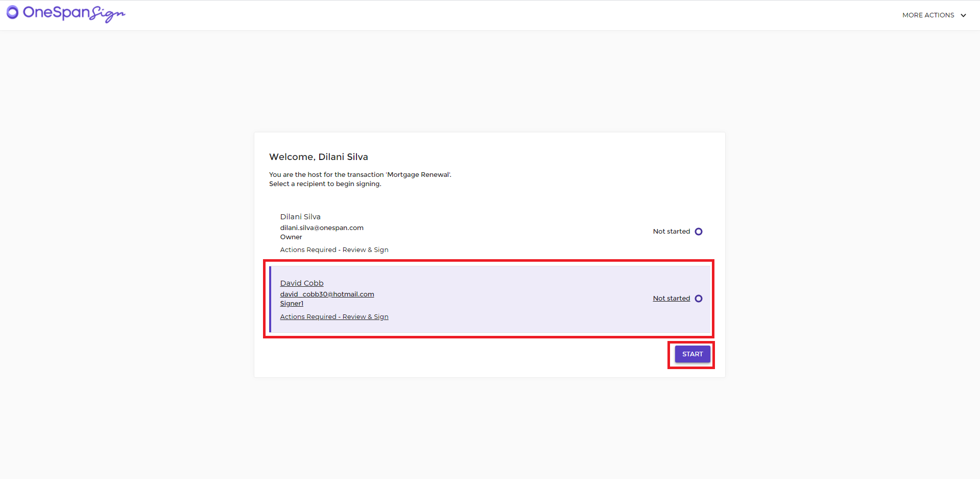Viewport: 980px width, 479px height.
Task: Click the Select a recipient to begin signing text
Action: coord(325,184)
